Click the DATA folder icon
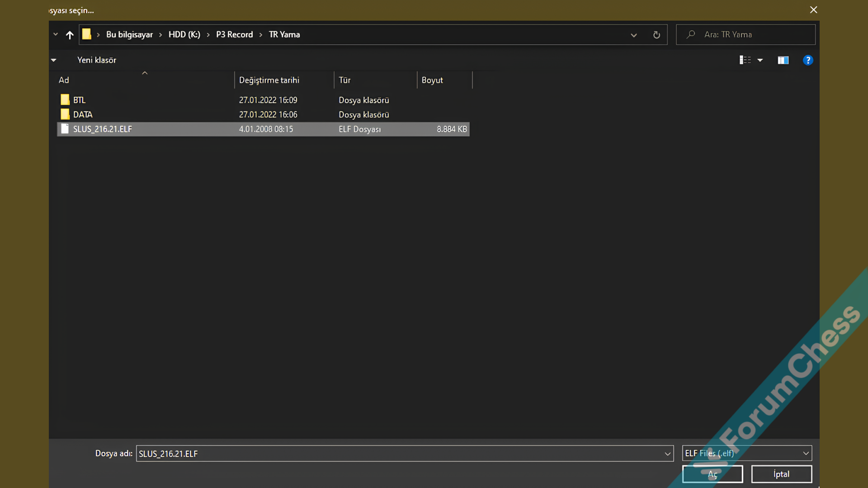Image resolution: width=868 pixels, height=488 pixels. [65, 114]
